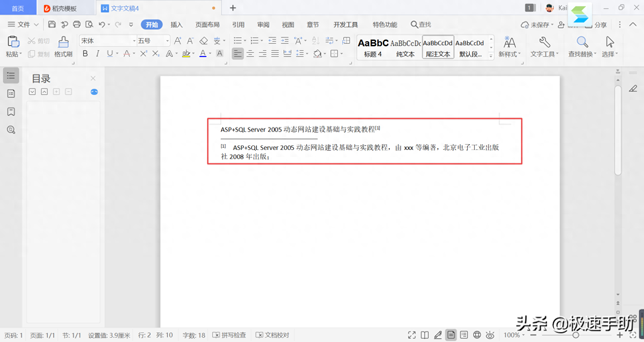Open the sidebar search icon
Image resolution: width=644 pixels, height=342 pixels.
[11, 130]
